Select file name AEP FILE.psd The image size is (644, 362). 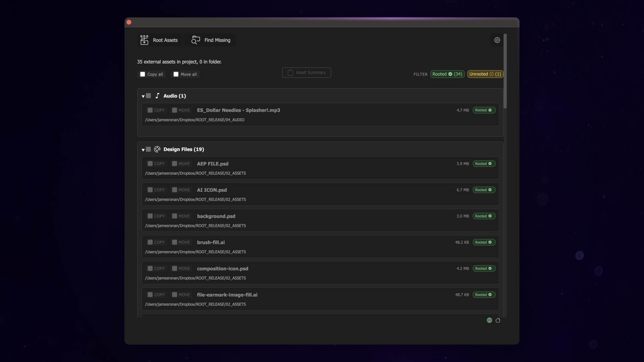213,164
